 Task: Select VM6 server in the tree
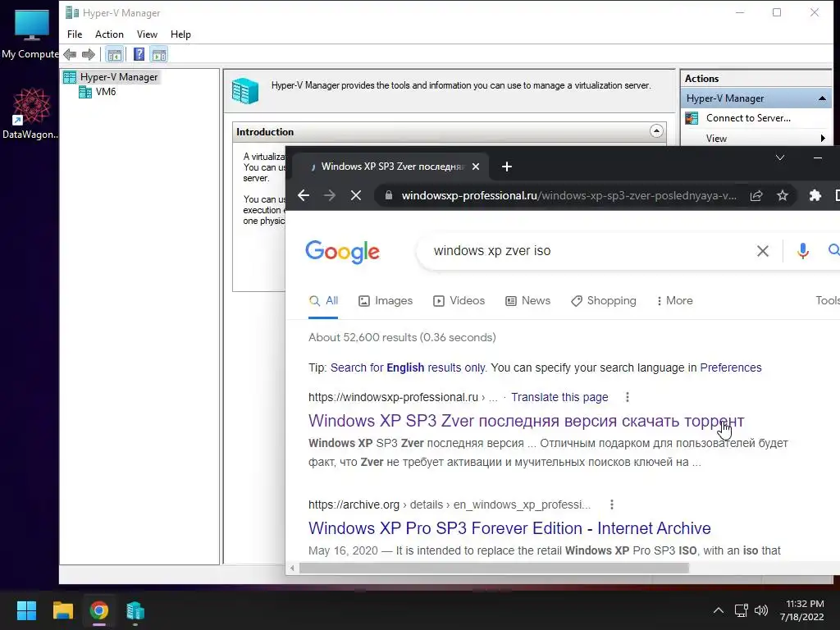coord(98,92)
